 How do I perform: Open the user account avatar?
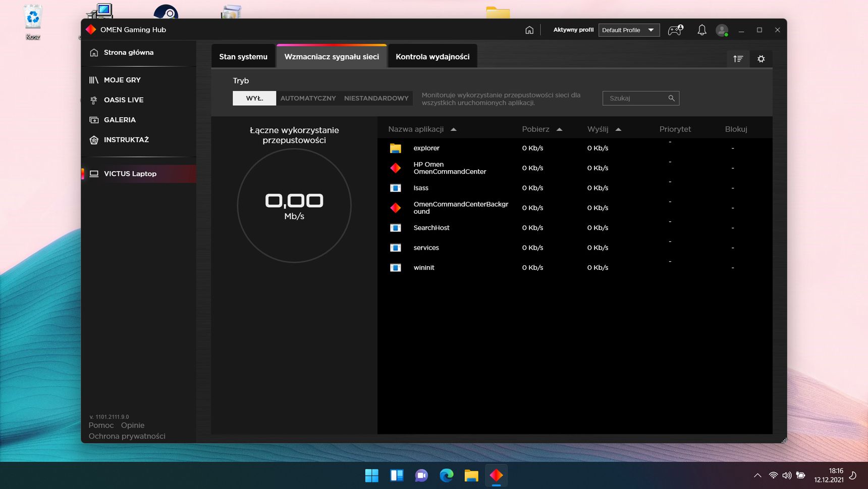722,30
